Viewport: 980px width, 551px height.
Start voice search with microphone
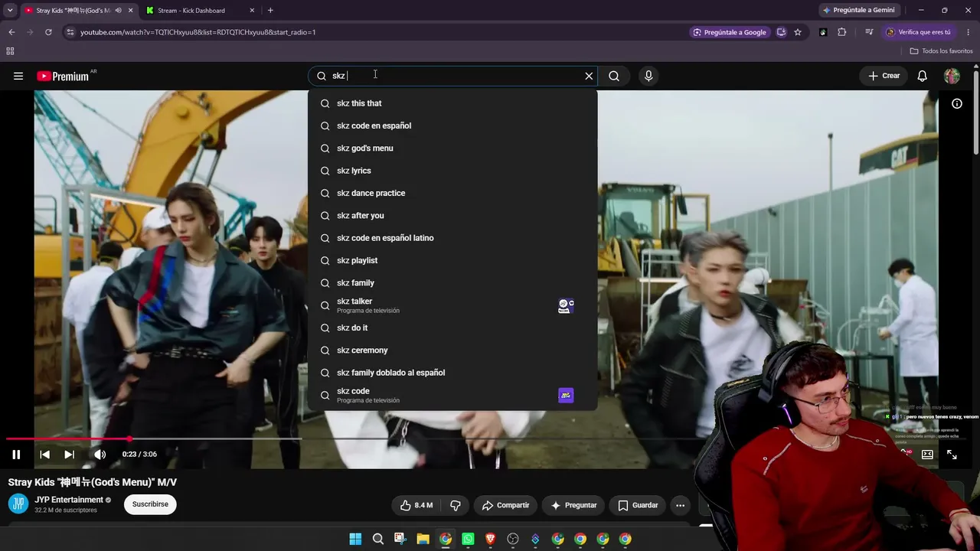[x=648, y=76]
